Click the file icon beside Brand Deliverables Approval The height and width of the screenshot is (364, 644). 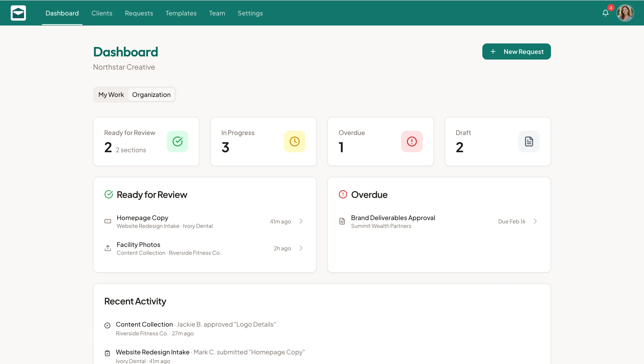click(342, 221)
